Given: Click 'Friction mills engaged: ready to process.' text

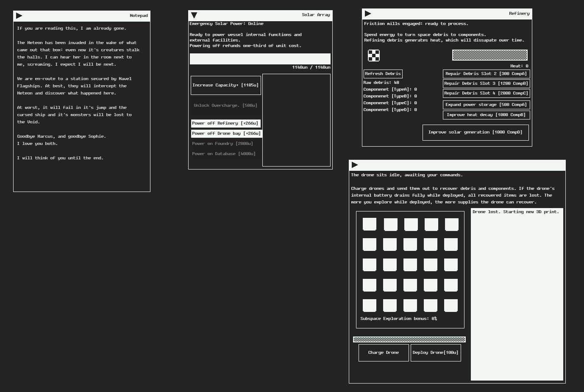Looking at the screenshot, I should coord(416,24).
